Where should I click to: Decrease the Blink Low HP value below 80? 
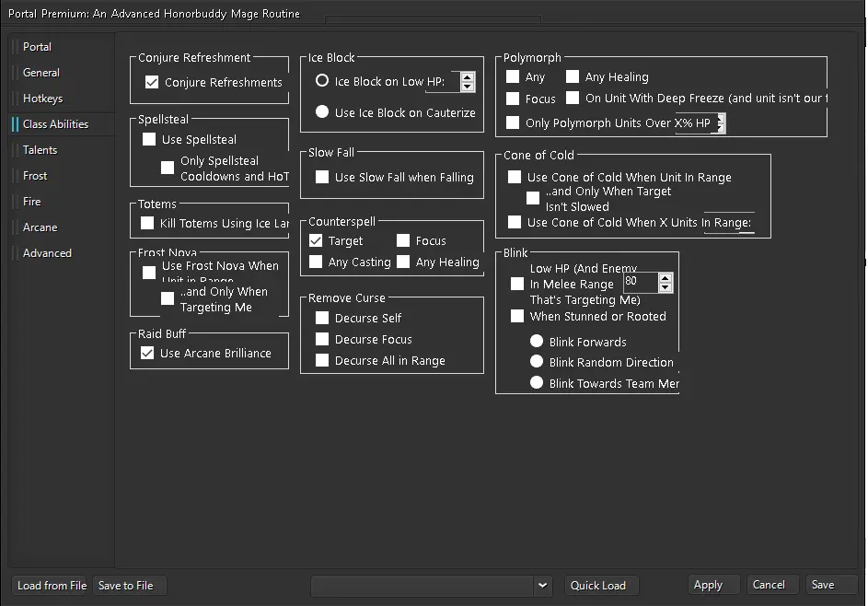click(x=665, y=287)
